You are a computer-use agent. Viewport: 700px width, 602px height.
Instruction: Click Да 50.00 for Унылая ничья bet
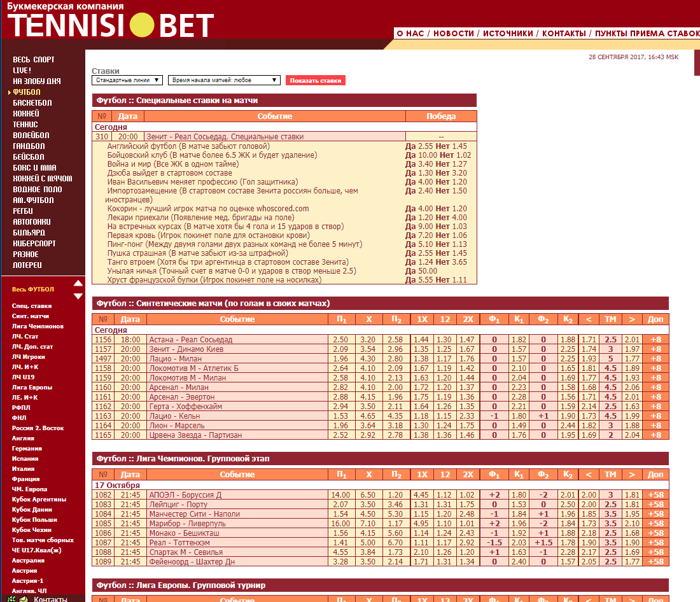tap(421, 271)
